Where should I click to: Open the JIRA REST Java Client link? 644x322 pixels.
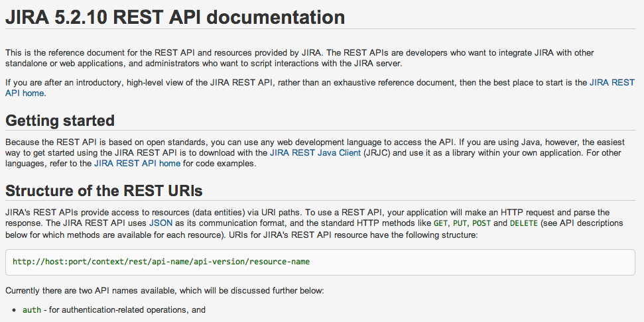coord(315,152)
